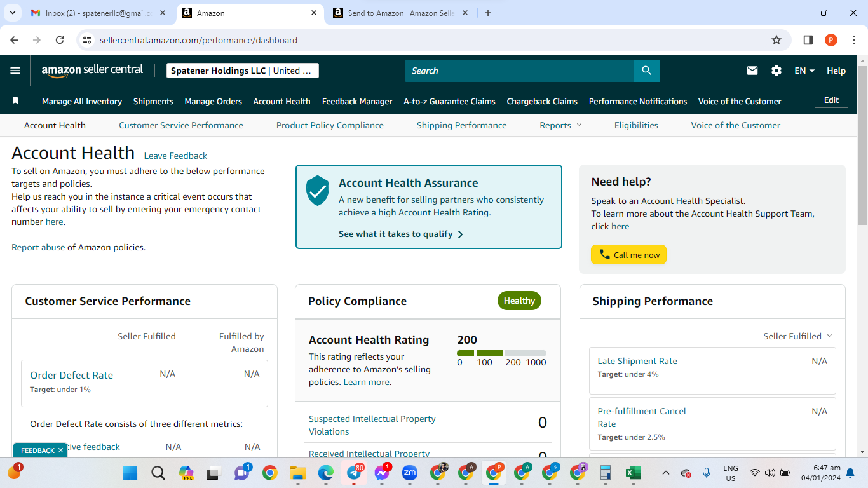The width and height of the screenshot is (868, 488).
Task: Switch to the Send to Amazon tab
Action: pos(402,13)
